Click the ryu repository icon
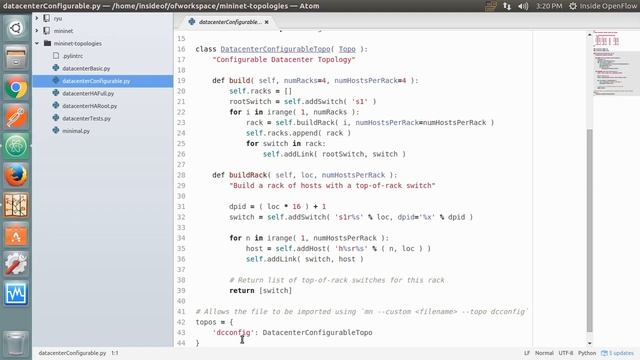This screenshot has height=360, width=640. pyautogui.click(x=47, y=18)
